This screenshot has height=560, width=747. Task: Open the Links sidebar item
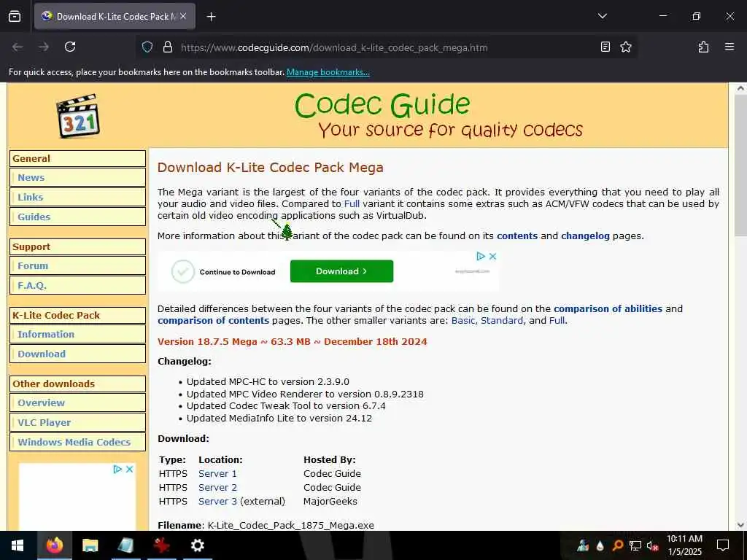pyautogui.click(x=30, y=197)
